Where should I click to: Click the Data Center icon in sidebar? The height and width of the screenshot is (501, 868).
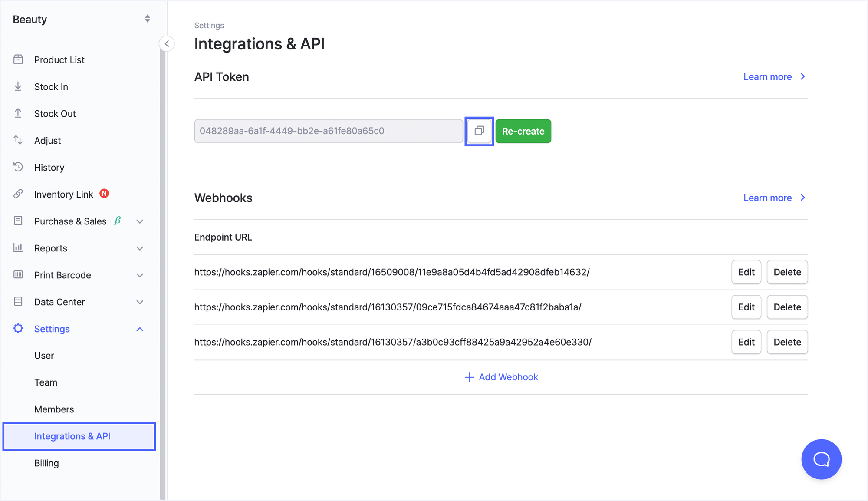tap(19, 302)
